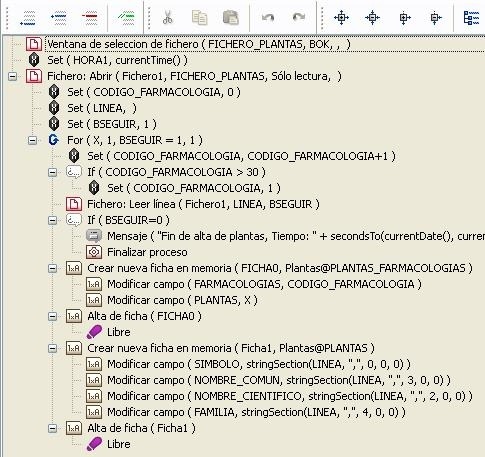Click the file icon of Ventana de seleccion line
485x457 pixels.
tap(34, 44)
